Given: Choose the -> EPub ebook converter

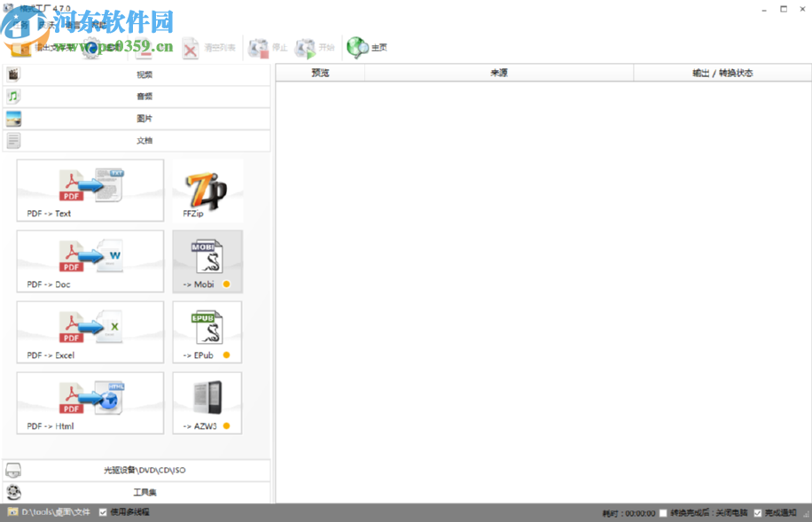Looking at the screenshot, I should tap(207, 332).
